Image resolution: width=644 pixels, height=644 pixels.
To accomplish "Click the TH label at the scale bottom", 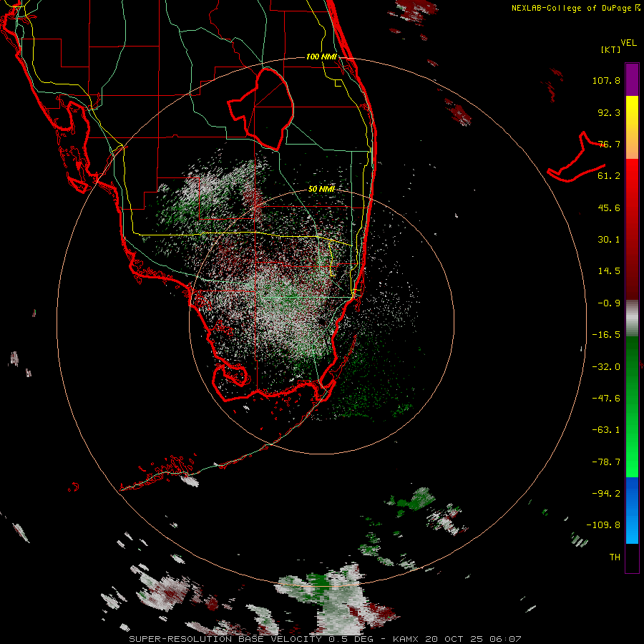I will click(x=615, y=557).
